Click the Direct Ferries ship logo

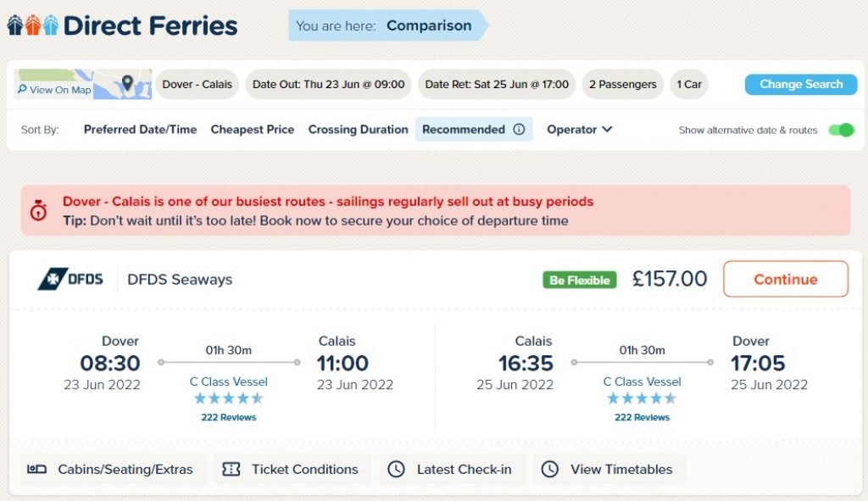click(33, 25)
